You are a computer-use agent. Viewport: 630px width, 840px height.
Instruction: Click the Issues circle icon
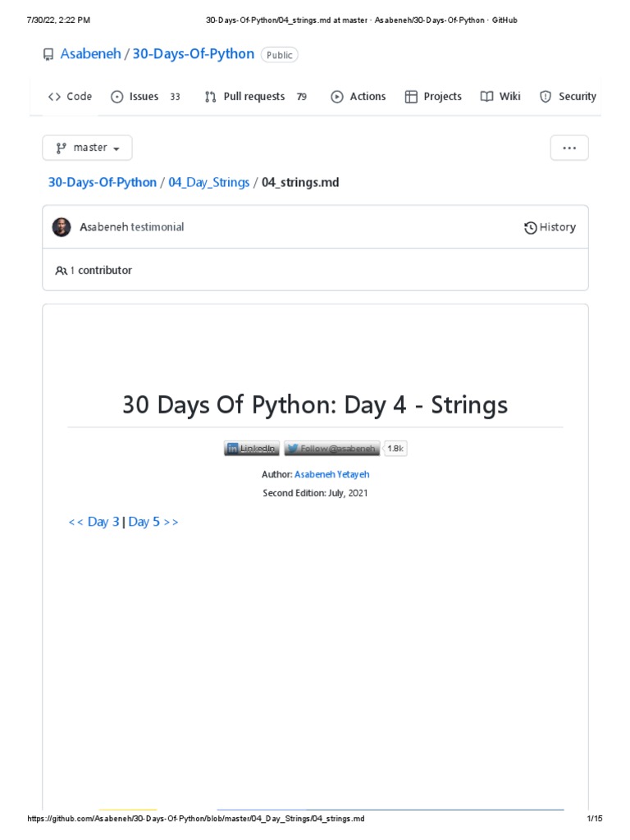pos(117,97)
